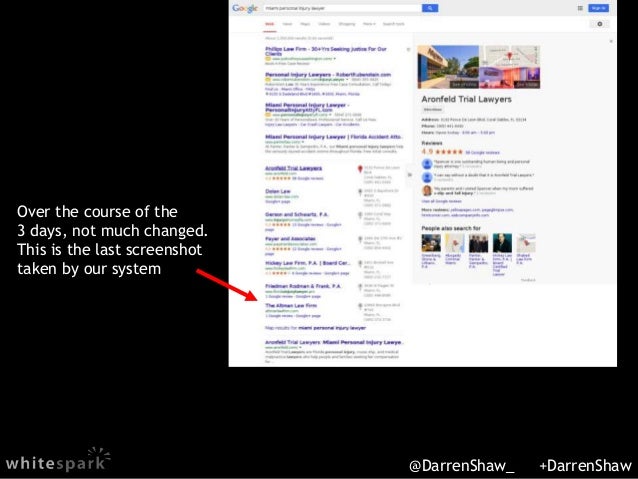
Task: Open organic Aronfeld Trial Lawyers: Miami Personal Injury result
Action: tap(334, 342)
